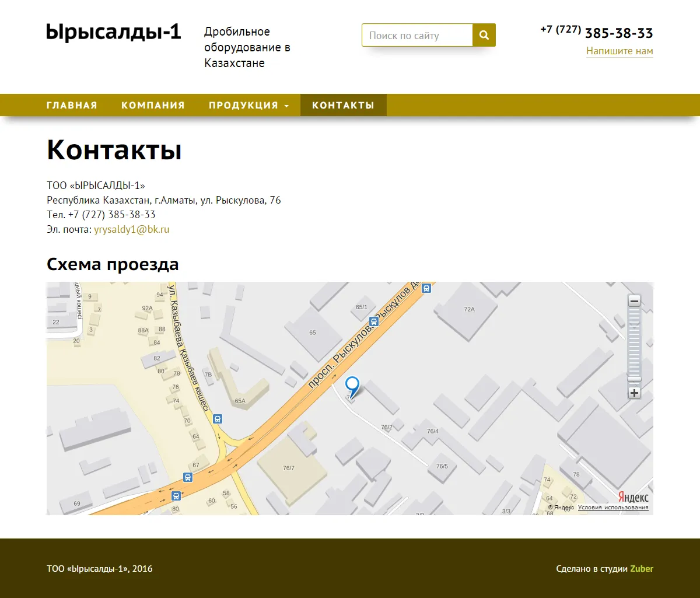Click building label 72A on the map
700x598 pixels.
[470, 309]
